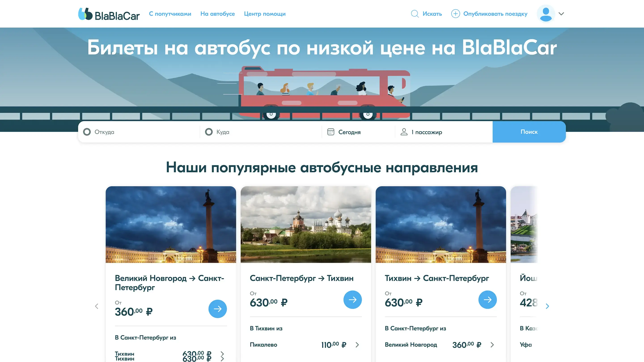Expand the profile menu chevron
The height and width of the screenshot is (362, 644).
pos(561,14)
